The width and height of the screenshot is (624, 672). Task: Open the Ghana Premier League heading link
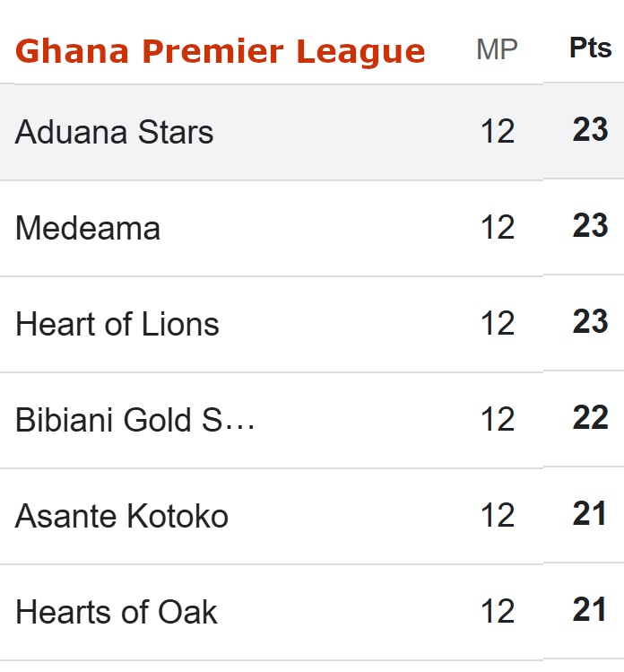tap(220, 51)
